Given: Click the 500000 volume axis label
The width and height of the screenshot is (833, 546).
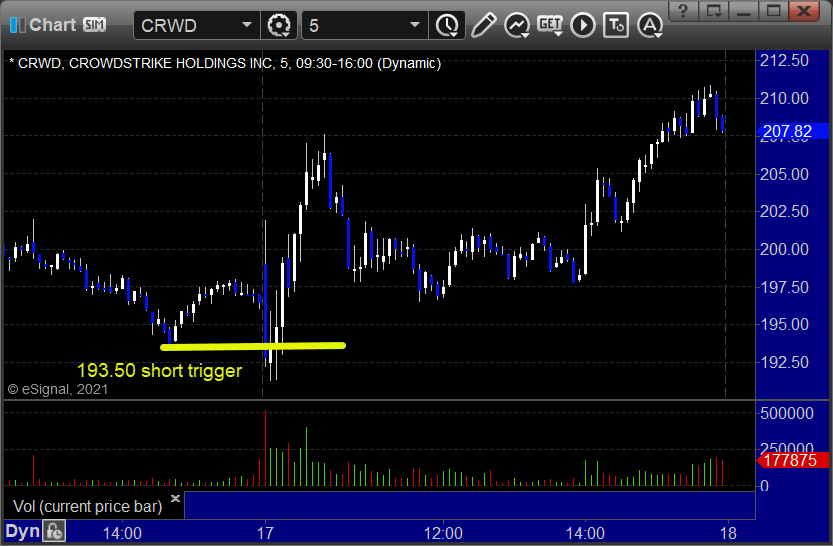Looking at the screenshot, I should [787, 413].
